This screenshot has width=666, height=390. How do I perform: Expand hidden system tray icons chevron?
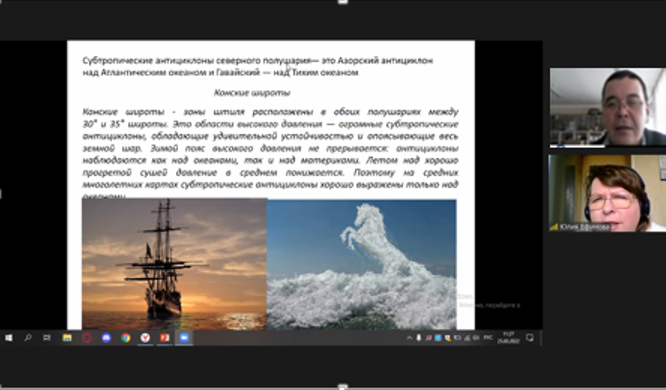point(409,338)
